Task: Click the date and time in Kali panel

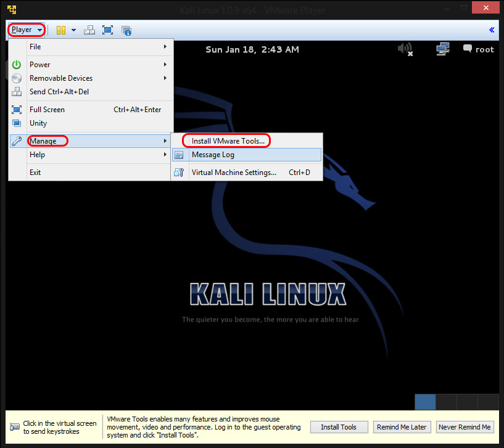Action: 252,49
